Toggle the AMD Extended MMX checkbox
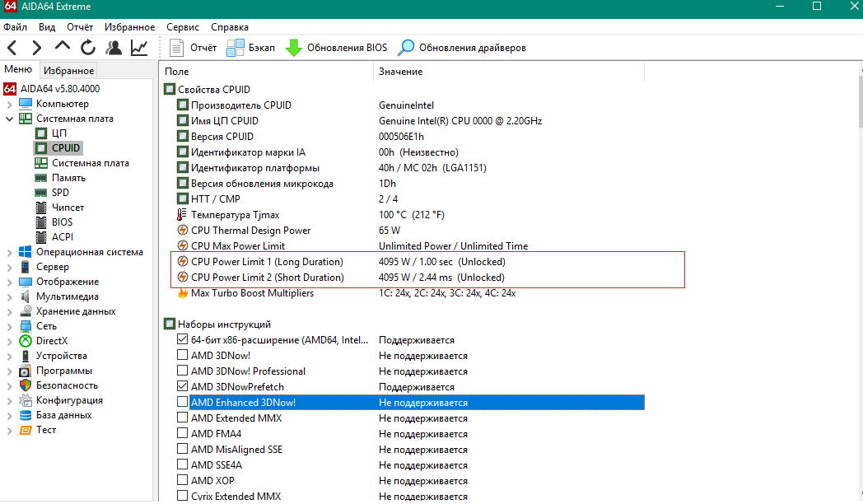 (182, 418)
